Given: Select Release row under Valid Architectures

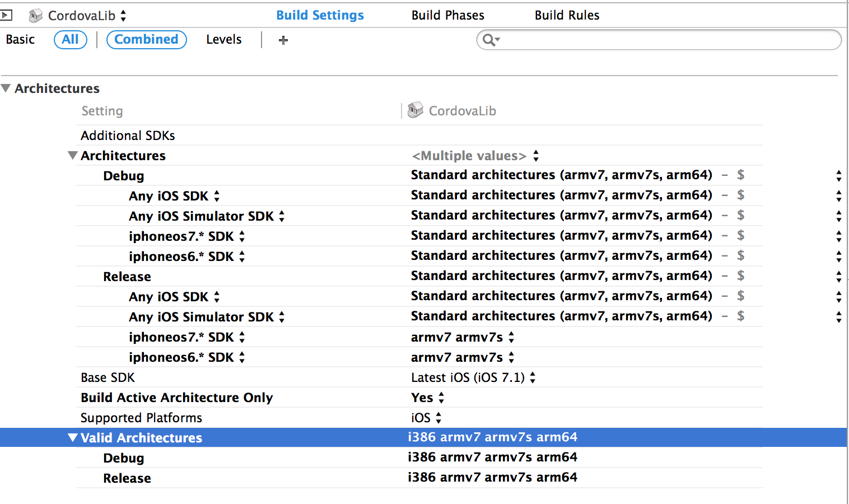Looking at the screenshot, I should pyautogui.click(x=419, y=478).
